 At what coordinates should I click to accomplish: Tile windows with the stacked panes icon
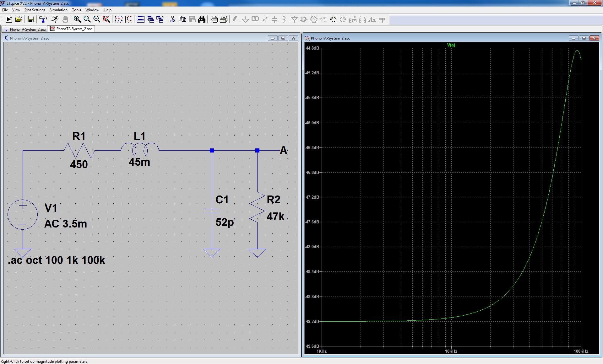click(141, 19)
